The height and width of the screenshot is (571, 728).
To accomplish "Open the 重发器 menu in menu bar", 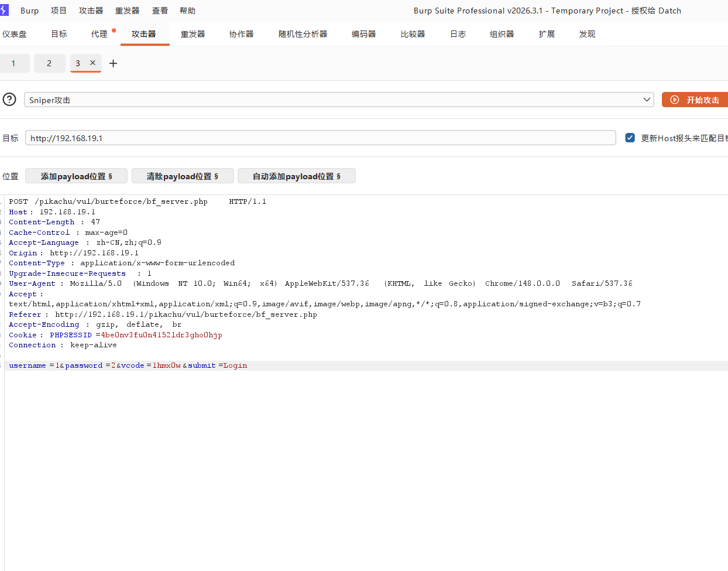I will pyautogui.click(x=127, y=11).
